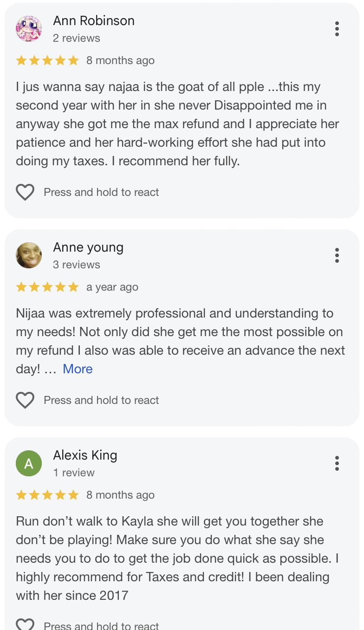Click Press and hold to react under Anne young
Image resolution: width=364 pixels, height=630 pixels.
click(101, 400)
